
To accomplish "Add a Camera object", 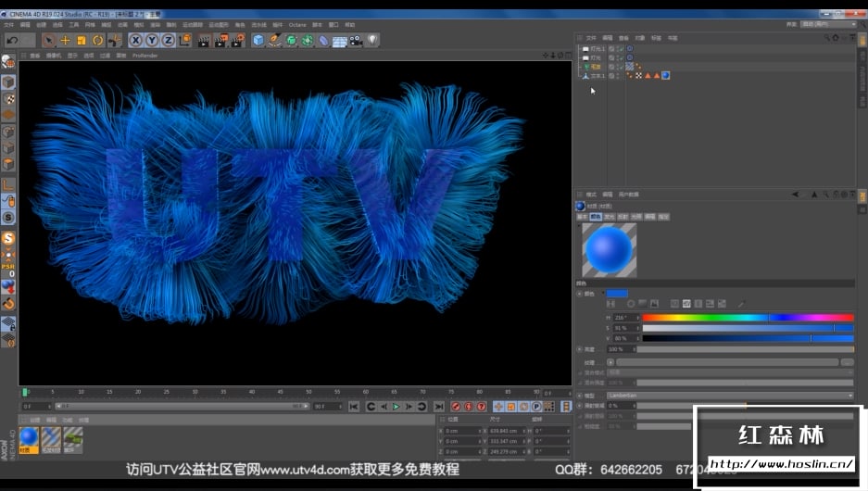I will tap(356, 41).
